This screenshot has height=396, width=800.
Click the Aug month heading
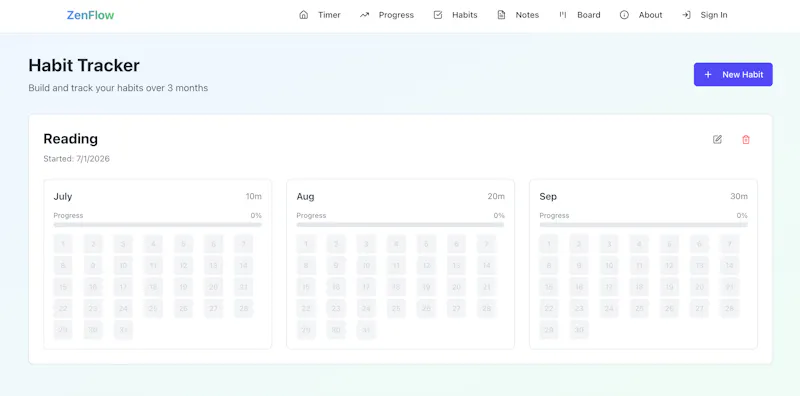[305, 196]
